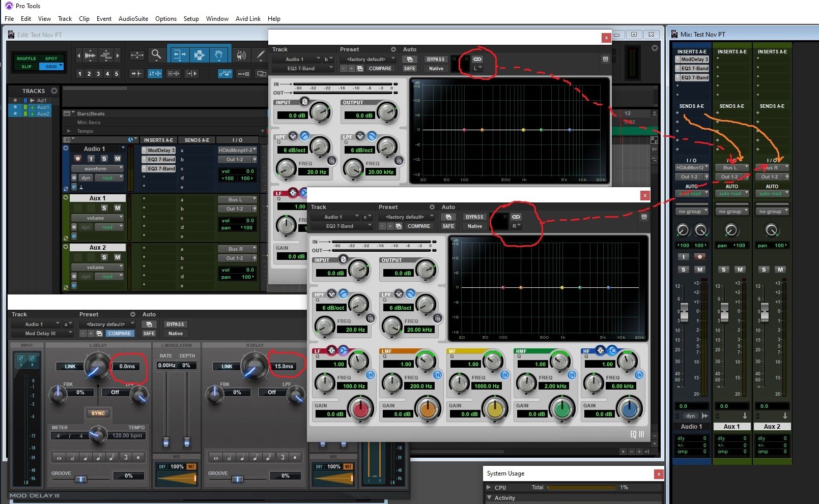Select the Trim tool in Edit toolbar
819x504 pixels.
click(x=179, y=54)
